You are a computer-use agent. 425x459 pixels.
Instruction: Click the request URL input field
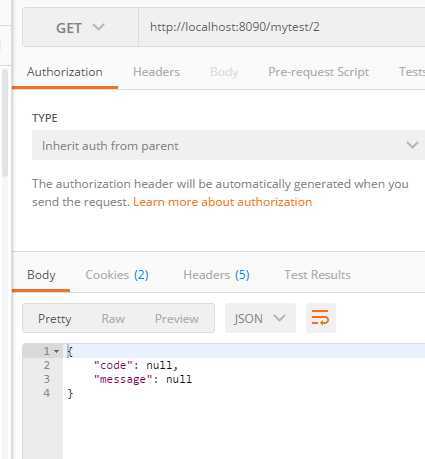point(282,27)
